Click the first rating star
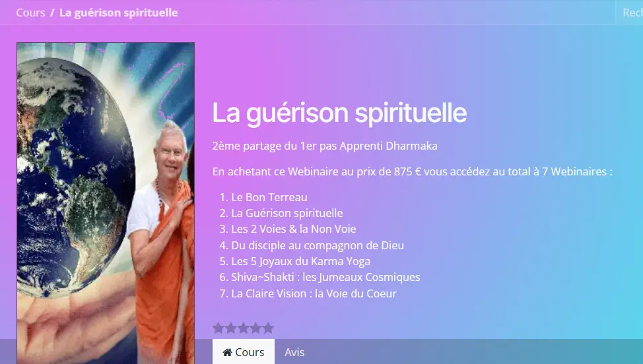Image resolution: width=643 pixels, height=364 pixels. [219, 328]
